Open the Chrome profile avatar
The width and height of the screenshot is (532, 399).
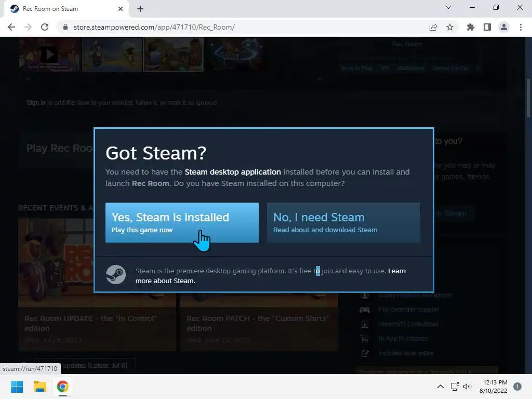(504, 27)
